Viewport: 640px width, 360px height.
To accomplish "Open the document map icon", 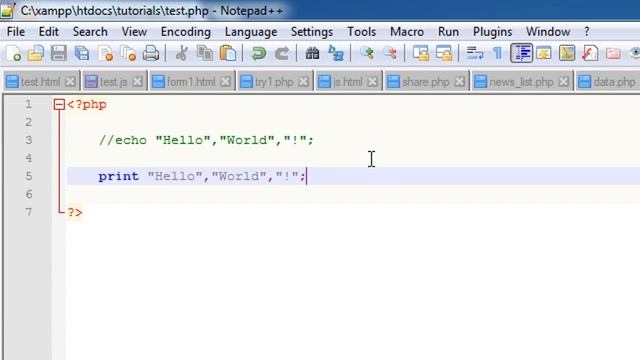I will point(567,53).
